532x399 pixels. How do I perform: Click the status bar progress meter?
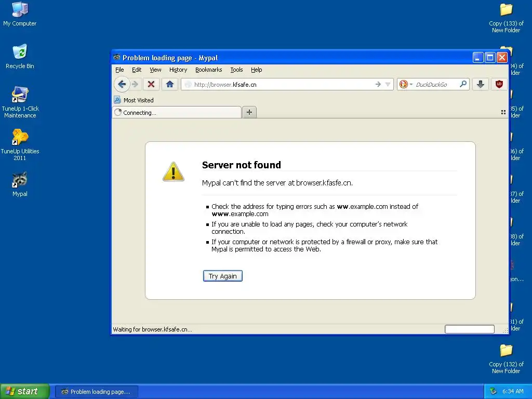click(469, 329)
